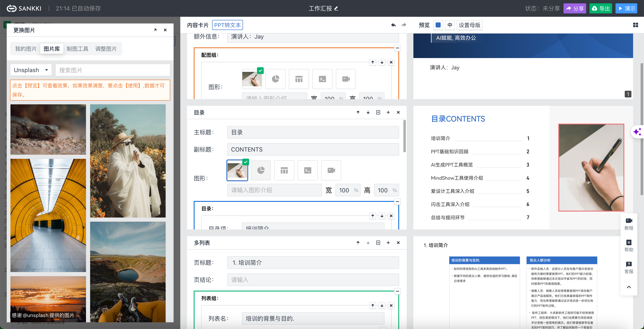The width and height of the screenshot is (644, 329).
Task: Move 配图组 item down
Action: (x=382, y=62)
